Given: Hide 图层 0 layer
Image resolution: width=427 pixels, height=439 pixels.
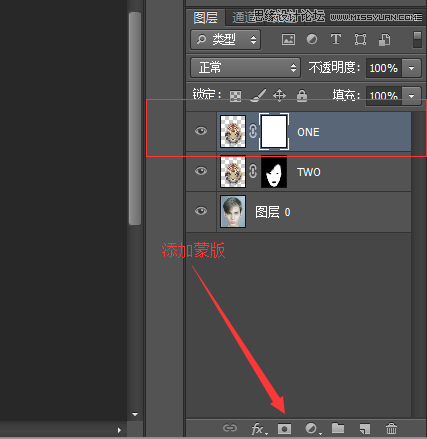Looking at the screenshot, I should pos(201,211).
